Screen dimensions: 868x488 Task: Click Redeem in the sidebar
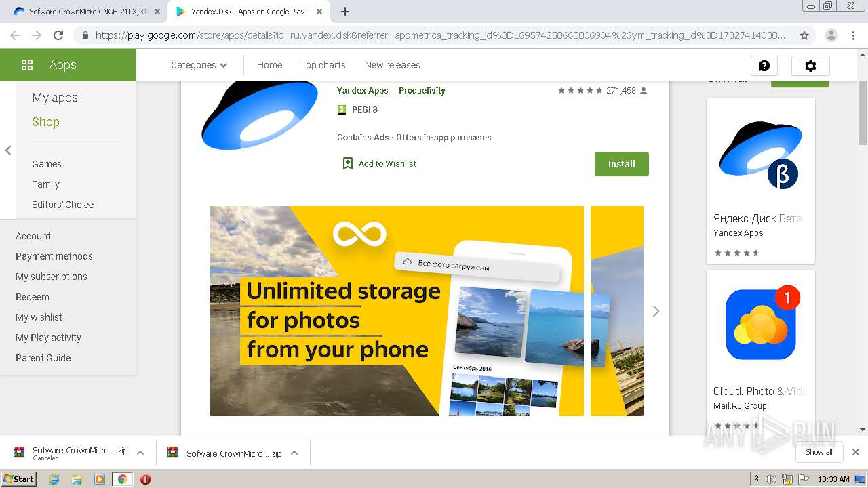pyautogui.click(x=33, y=297)
